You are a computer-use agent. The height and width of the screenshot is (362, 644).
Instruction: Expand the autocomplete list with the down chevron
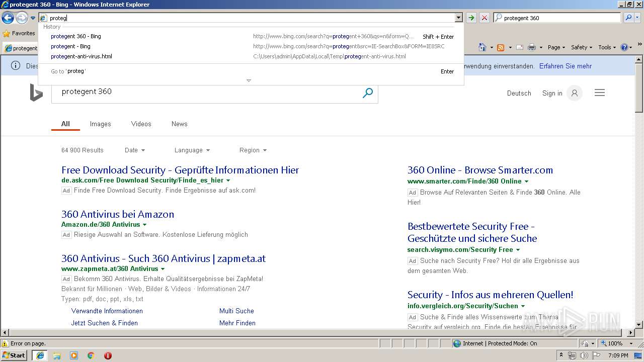249,80
